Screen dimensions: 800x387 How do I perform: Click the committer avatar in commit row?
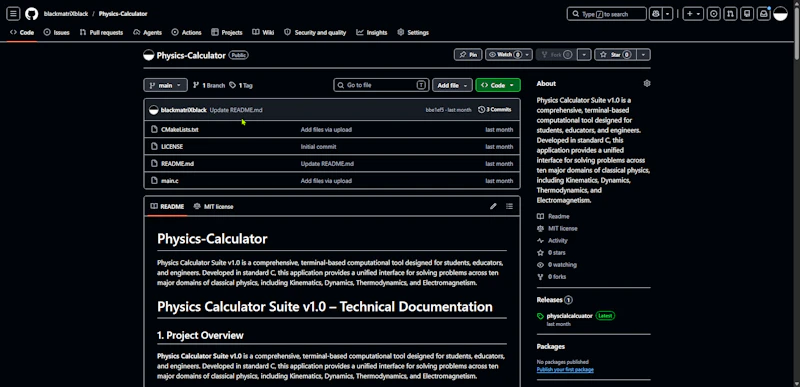tap(154, 110)
